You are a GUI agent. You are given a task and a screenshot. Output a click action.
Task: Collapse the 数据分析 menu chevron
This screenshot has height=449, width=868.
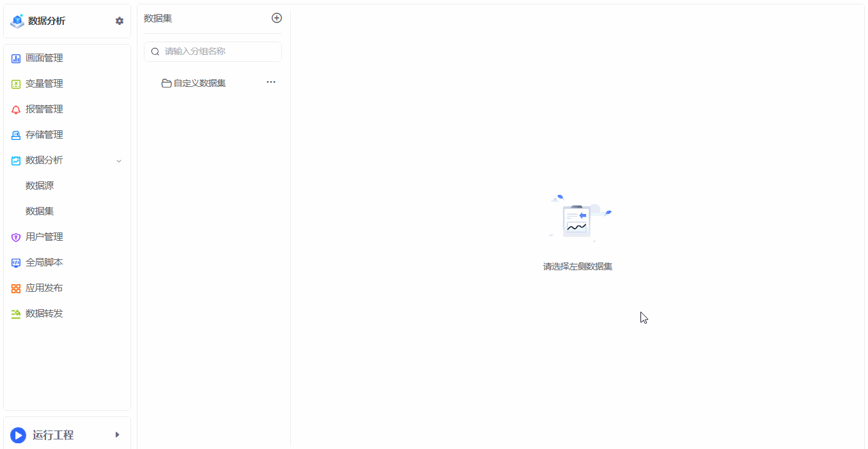(x=119, y=161)
